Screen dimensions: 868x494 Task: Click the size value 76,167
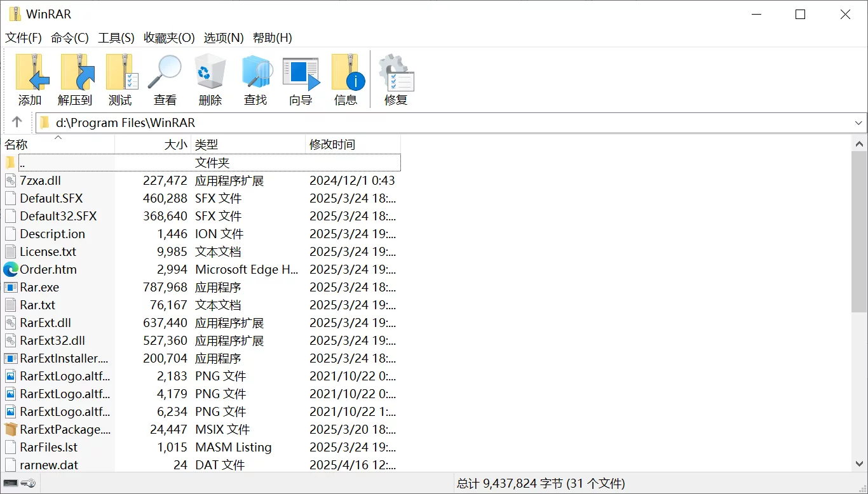pos(168,305)
